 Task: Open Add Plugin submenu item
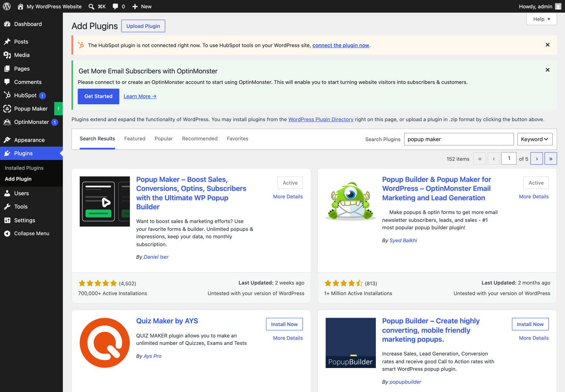[x=18, y=179]
